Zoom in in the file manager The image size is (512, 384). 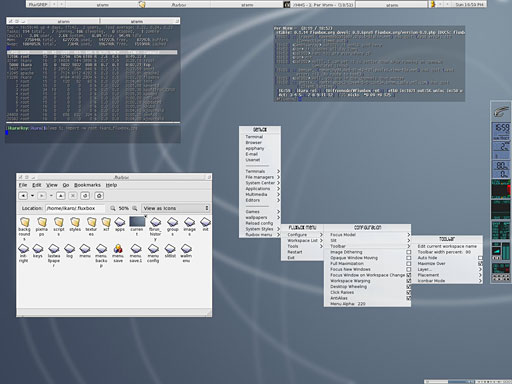click(x=135, y=208)
